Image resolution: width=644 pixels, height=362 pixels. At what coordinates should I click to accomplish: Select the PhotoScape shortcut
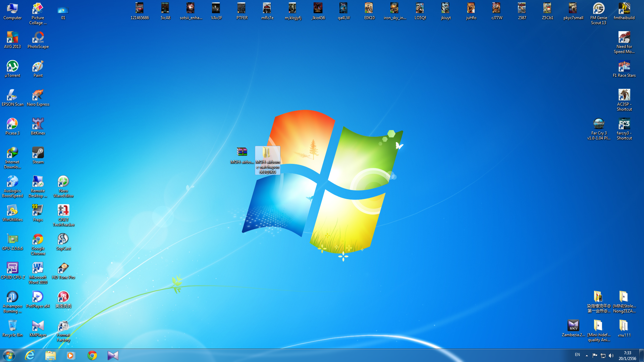coord(38,38)
